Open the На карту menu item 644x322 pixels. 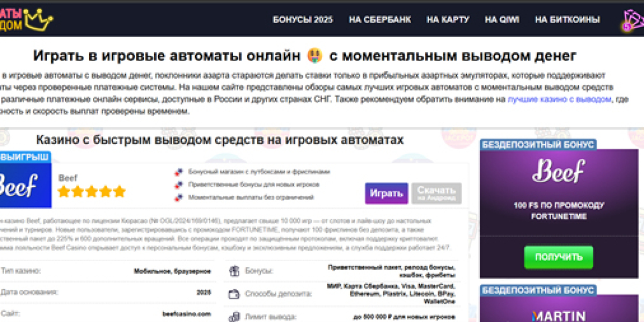pos(448,20)
